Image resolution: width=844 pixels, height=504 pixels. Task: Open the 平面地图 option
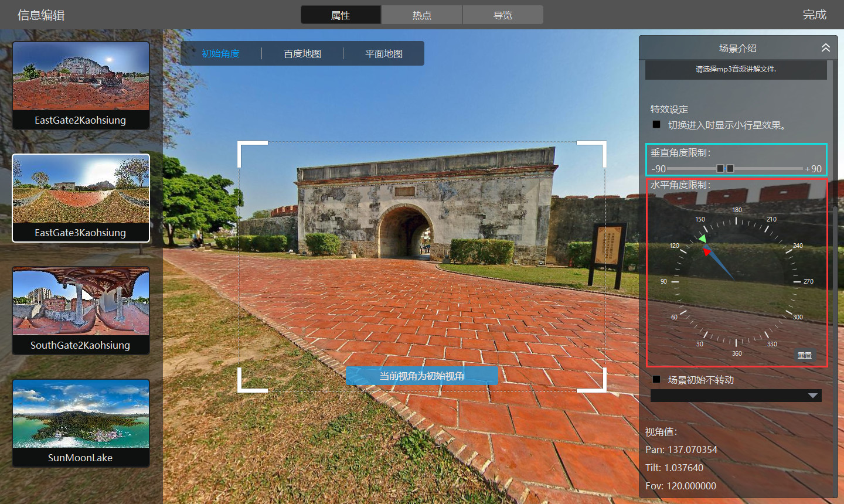[384, 54]
